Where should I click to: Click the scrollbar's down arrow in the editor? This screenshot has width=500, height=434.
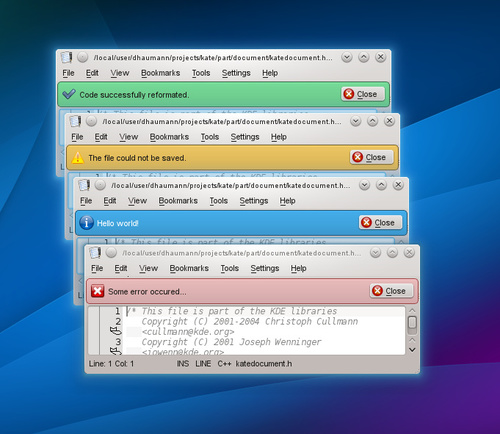(412, 350)
